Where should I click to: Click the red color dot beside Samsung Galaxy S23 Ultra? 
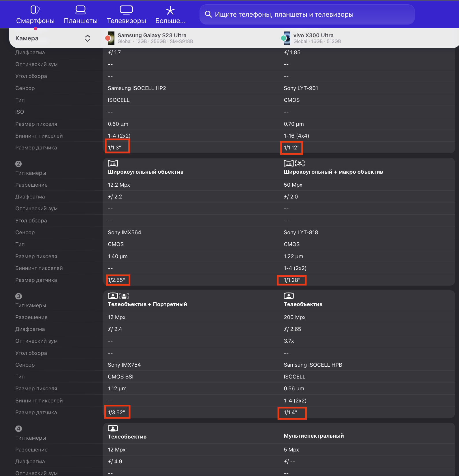tap(108, 38)
